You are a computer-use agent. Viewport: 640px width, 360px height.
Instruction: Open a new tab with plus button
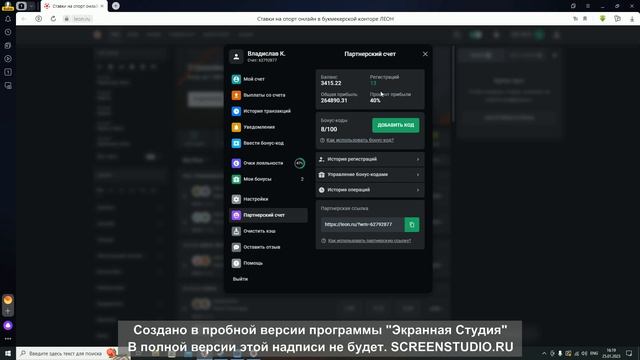coord(116,6)
